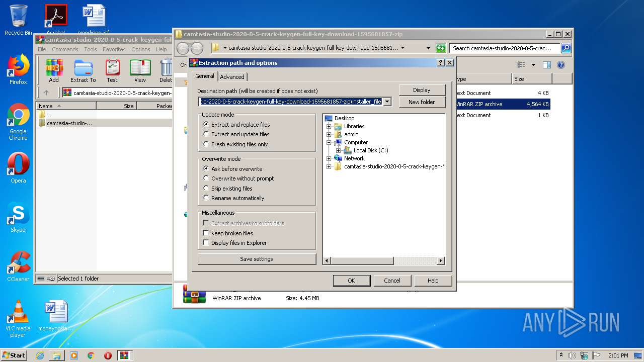Open Opera desktop shortcut

(x=18, y=168)
